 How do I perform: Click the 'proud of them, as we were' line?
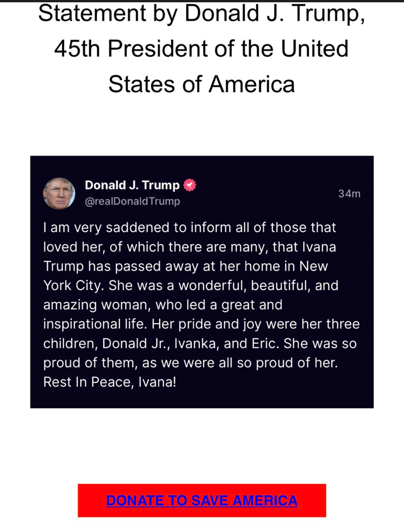[x=190, y=363]
